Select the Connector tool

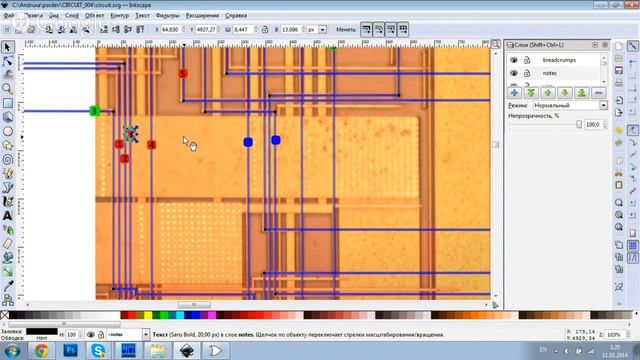7,300
